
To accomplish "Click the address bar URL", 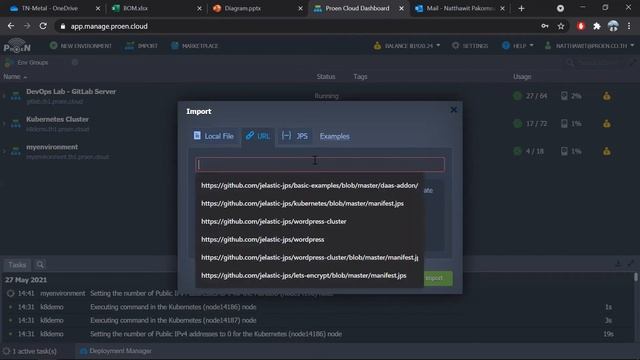I will coord(109,26).
